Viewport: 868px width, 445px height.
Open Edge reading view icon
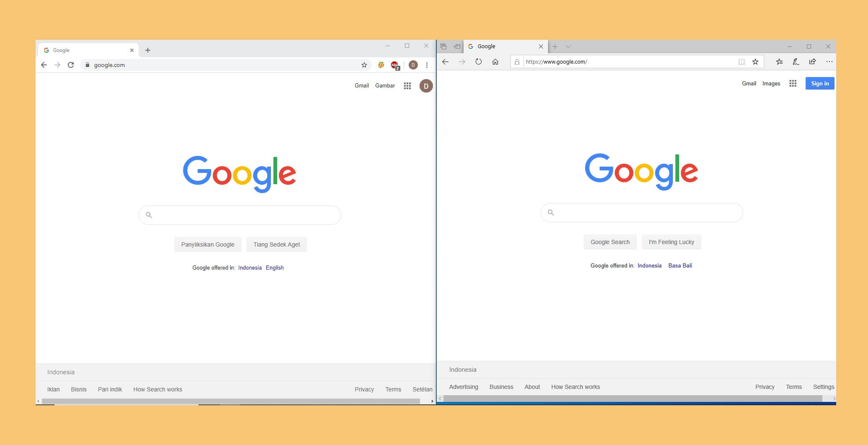pos(742,62)
